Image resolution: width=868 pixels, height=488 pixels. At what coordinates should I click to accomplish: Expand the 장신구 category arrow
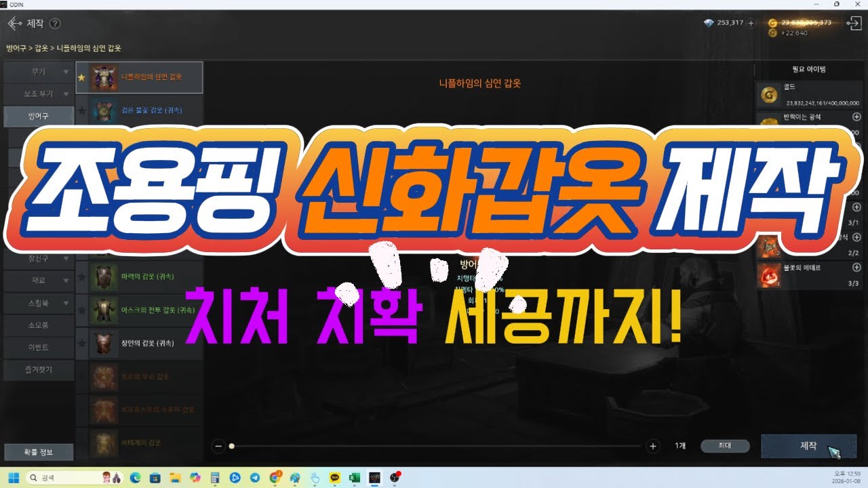pyautogui.click(x=66, y=258)
